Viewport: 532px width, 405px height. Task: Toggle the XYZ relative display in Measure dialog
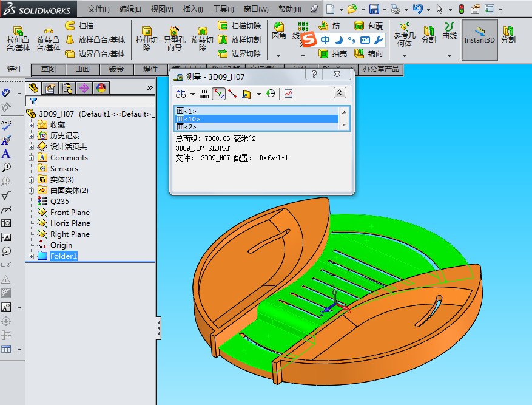click(x=218, y=94)
